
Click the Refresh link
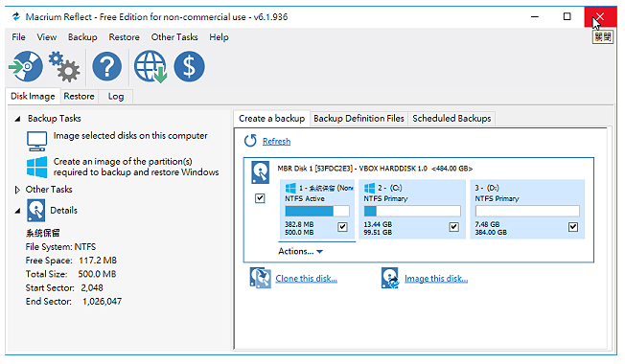coord(276,141)
